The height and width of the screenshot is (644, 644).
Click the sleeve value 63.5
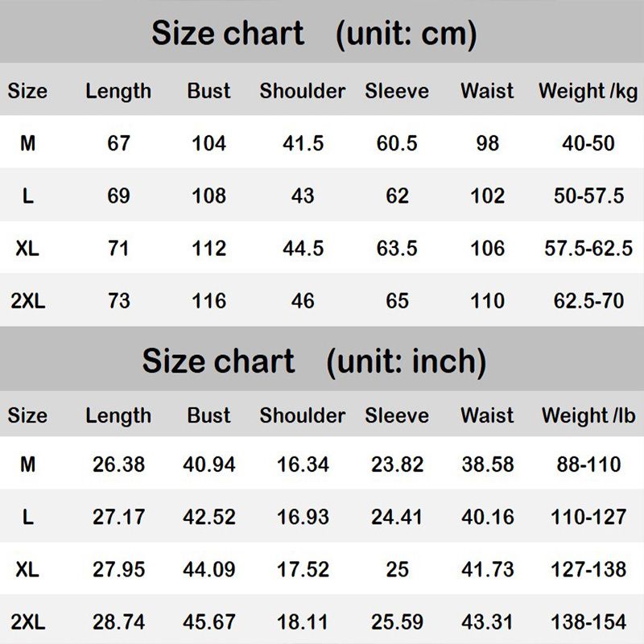[x=397, y=249]
